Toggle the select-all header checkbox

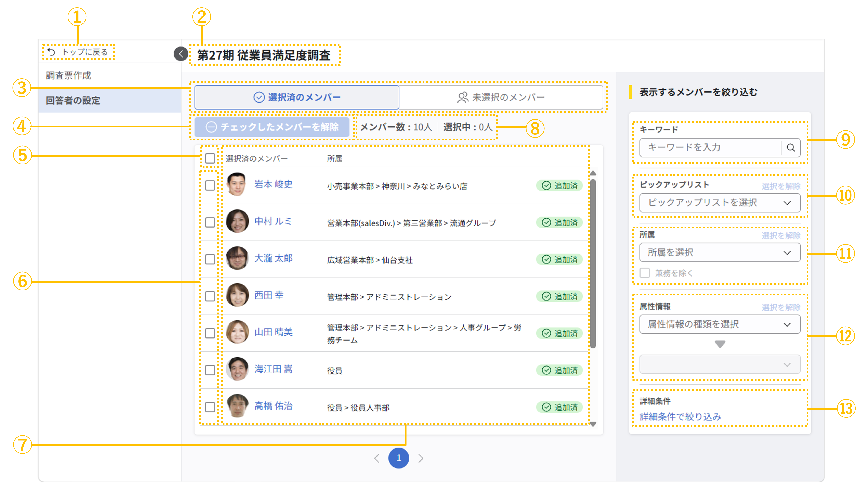(x=210, y=158)
